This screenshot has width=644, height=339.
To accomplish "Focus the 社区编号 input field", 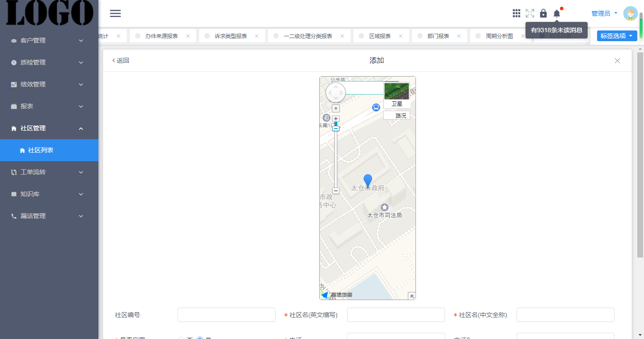I will pyautogui.click(x=226, y=315).
